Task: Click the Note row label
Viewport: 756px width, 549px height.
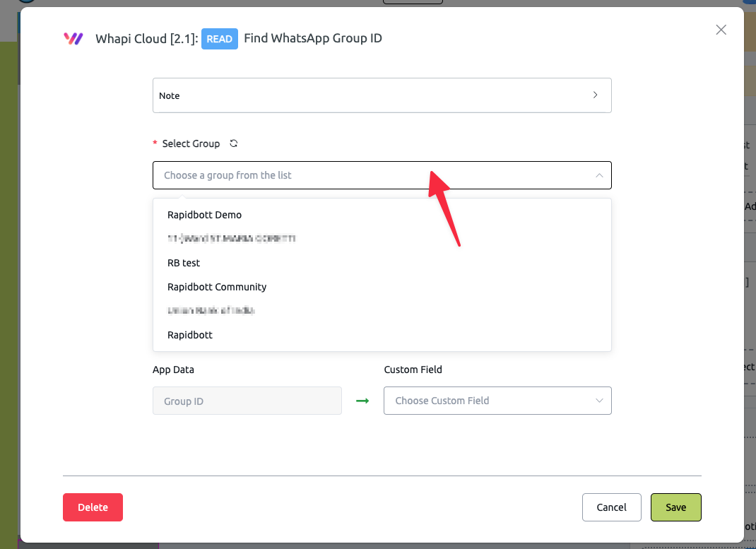Action: [x=170, y=95]
